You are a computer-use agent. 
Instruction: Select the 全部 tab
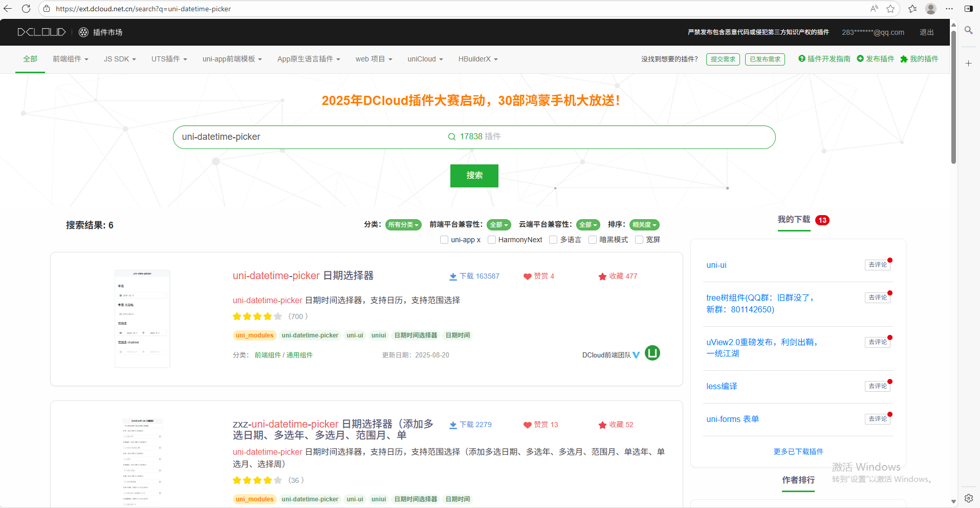point(30,59)
